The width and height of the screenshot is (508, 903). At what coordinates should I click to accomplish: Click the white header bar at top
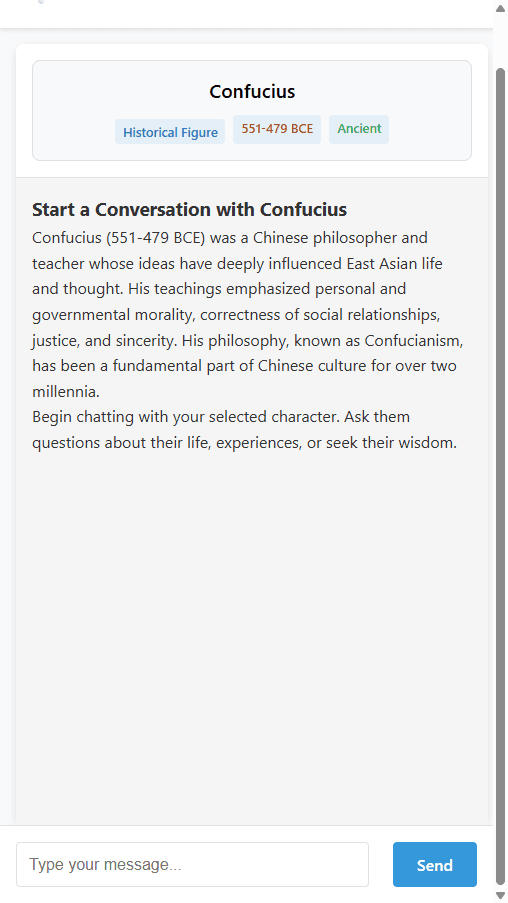click(x=247, y=14)
